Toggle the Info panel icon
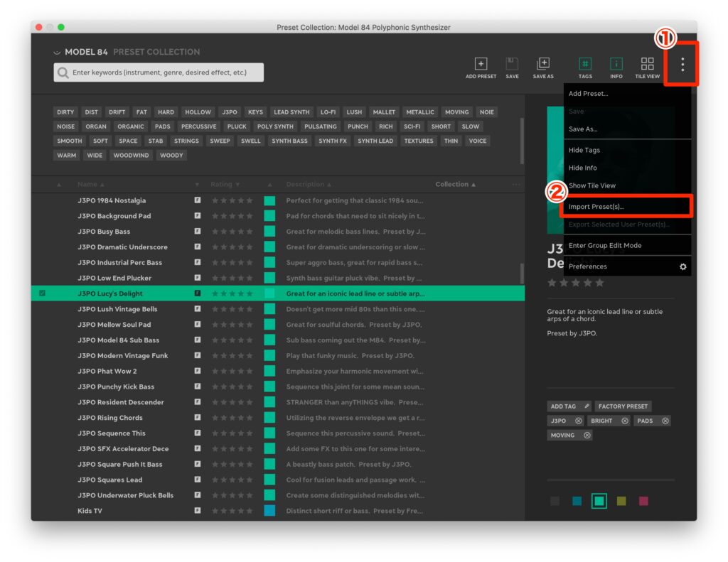This screenshot has width=728, height=562. point(616,65)
